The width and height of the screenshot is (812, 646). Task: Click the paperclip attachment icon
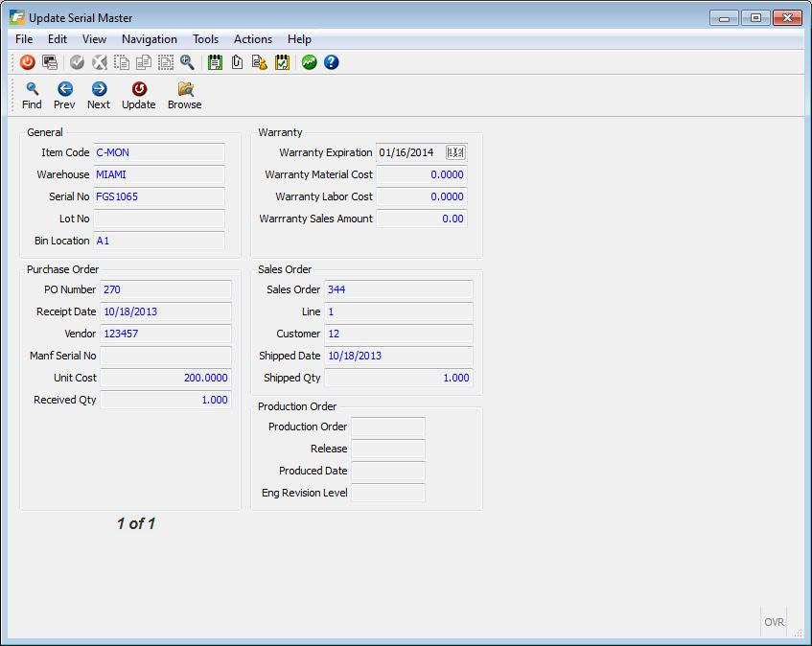click(x=237, y=62)
